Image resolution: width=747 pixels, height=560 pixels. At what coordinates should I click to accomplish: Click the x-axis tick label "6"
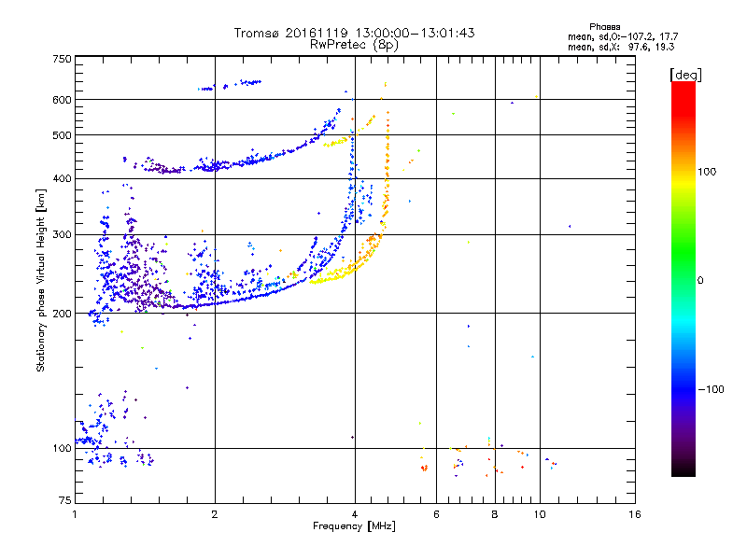tap(436, 514)
